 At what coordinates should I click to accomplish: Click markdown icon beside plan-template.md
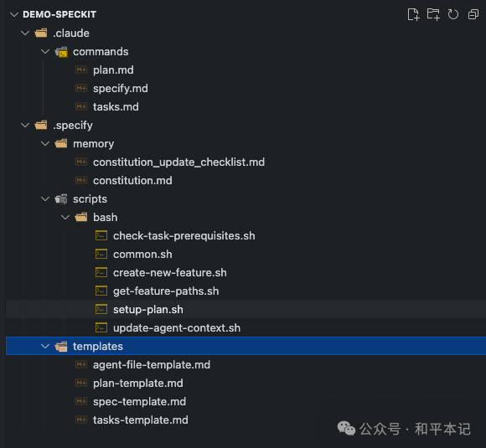(81, 383)
